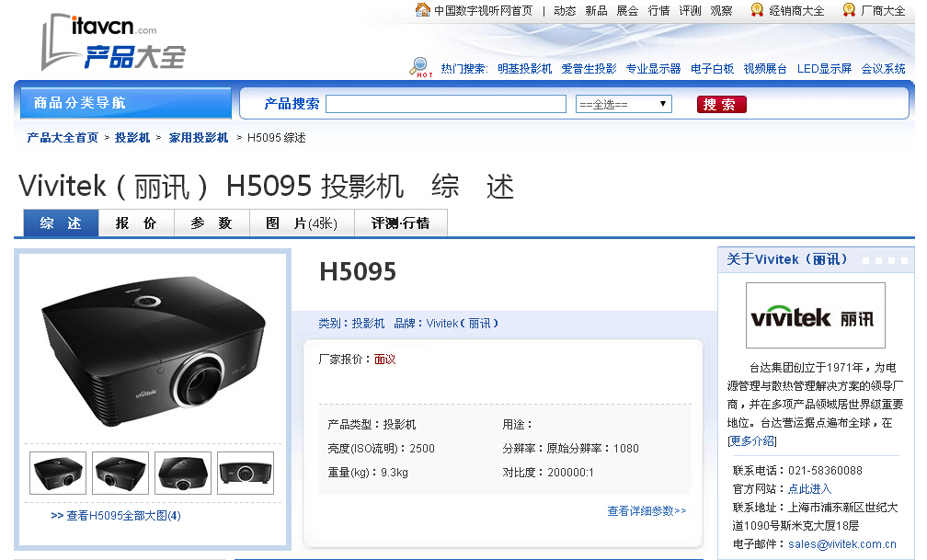Screen dimensions: 927x560
Task: Switch to the 评测·行情 tab
Action: pos(401,223)
